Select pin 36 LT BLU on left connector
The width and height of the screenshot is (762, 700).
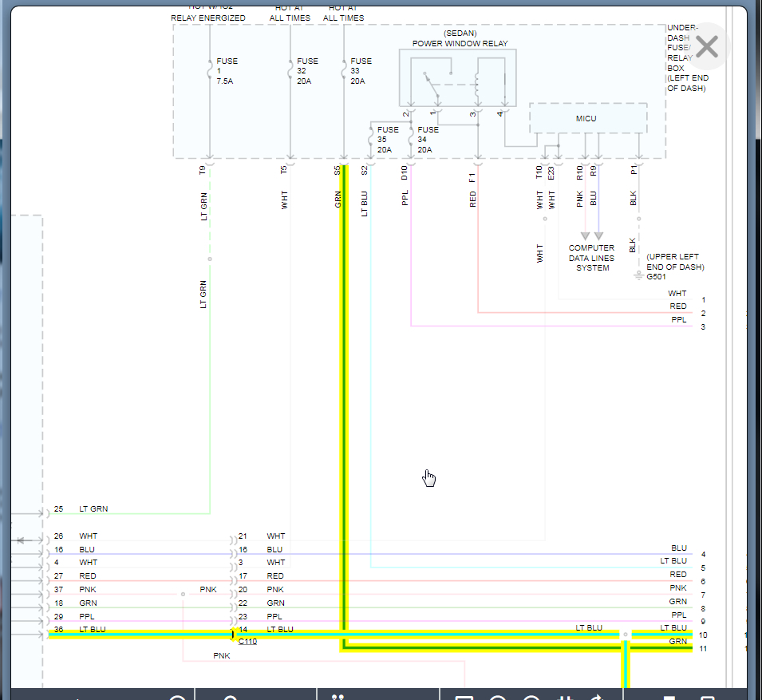(x=80, y=630)
